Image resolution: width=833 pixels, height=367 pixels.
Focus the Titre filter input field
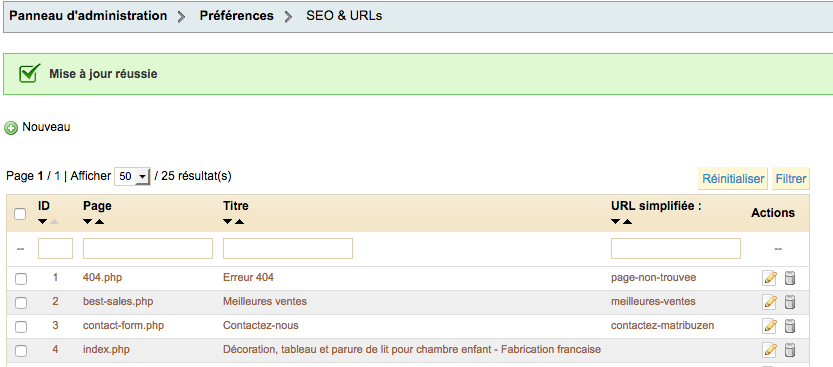(288, 249)
